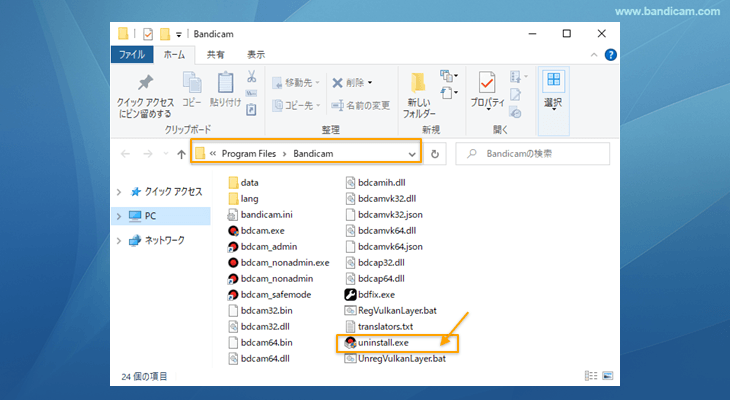Switch to the 表示 tab
Screen dimensions: 730x400
[x=256, y=54]
